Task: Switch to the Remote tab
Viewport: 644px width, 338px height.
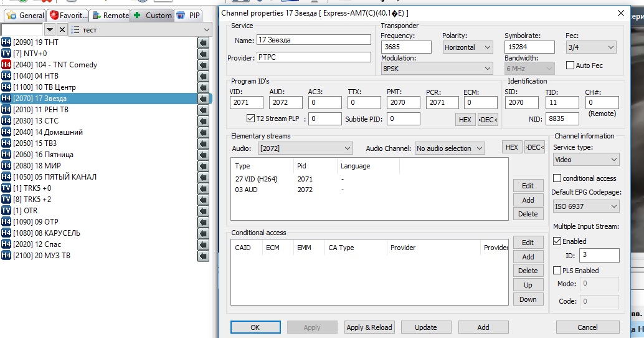Action: pos(110,15)
